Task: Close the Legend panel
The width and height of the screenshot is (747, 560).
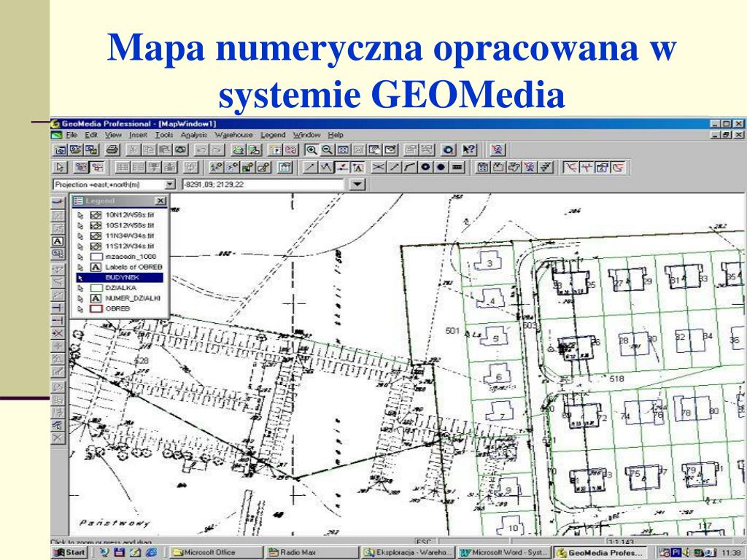Action: tap(161, 201)
